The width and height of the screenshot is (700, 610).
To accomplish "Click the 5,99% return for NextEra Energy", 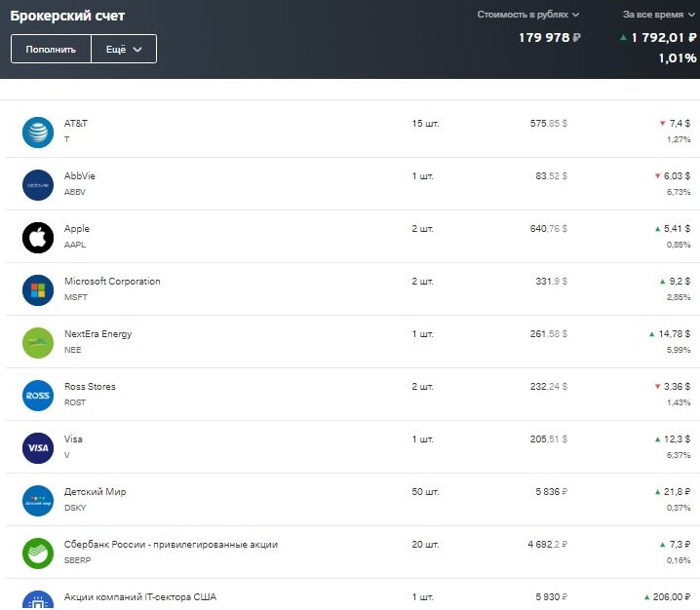I will point(679,350).
